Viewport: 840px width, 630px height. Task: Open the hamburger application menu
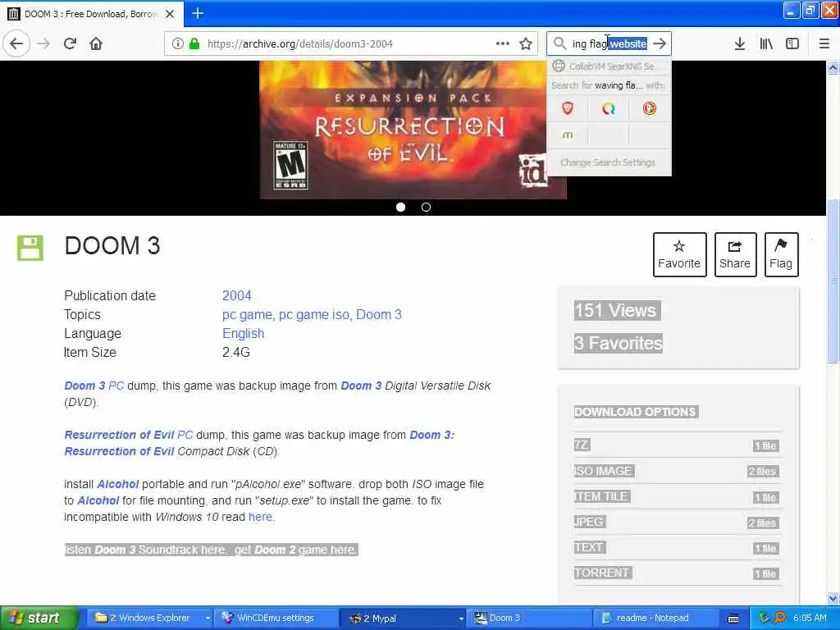point(824,43)
